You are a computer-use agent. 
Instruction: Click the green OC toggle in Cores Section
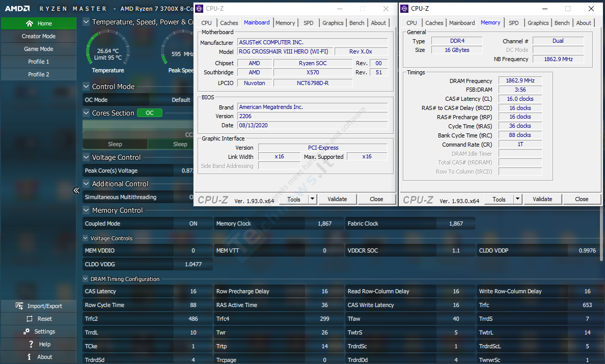150,113
